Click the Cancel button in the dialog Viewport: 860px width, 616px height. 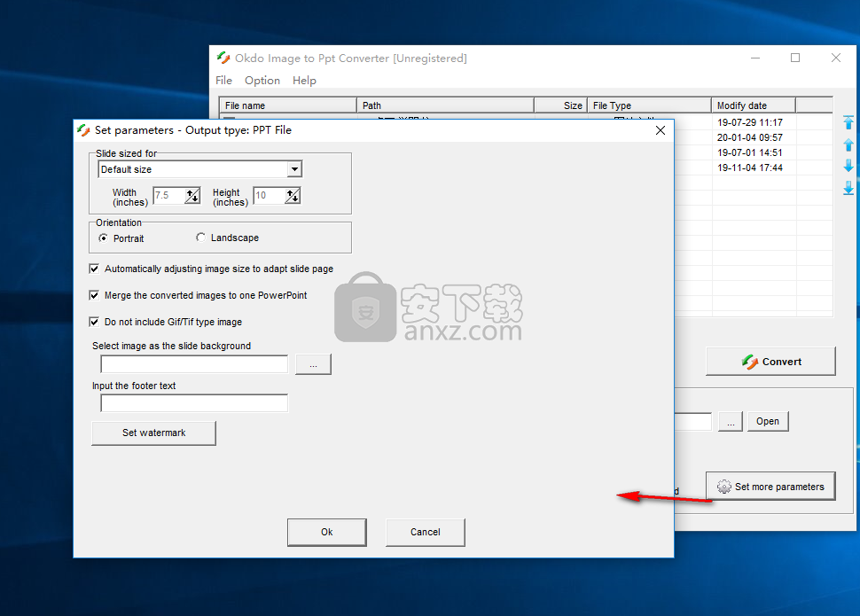[426, 532]
